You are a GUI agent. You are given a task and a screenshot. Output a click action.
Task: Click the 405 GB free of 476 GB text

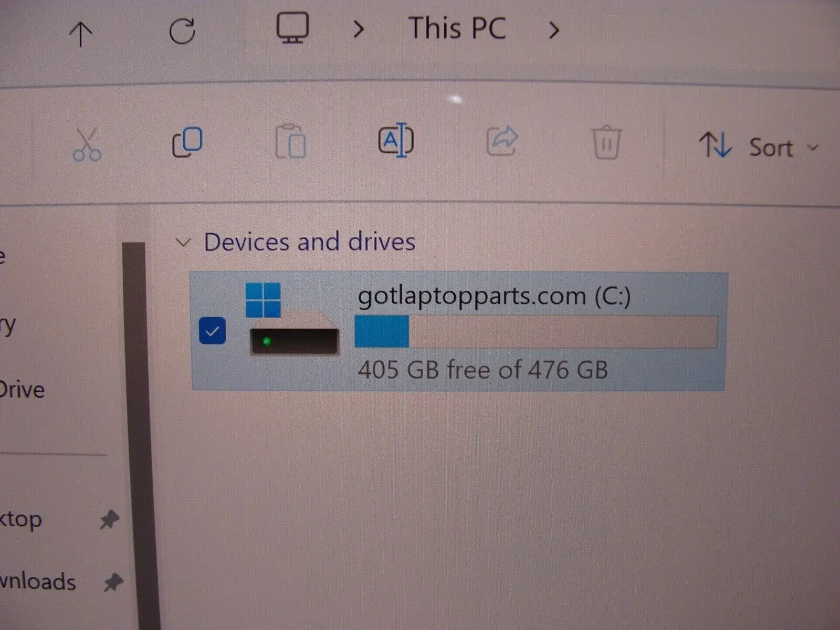click(x=483, y=370)
